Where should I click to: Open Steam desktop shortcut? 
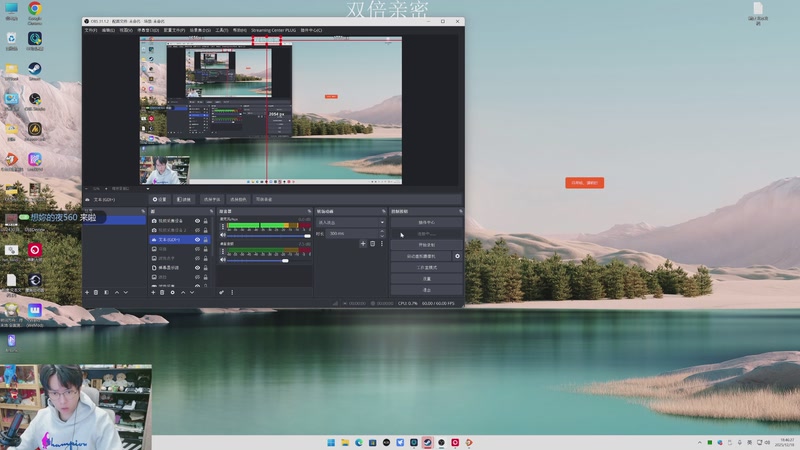[x=35, y=70]
